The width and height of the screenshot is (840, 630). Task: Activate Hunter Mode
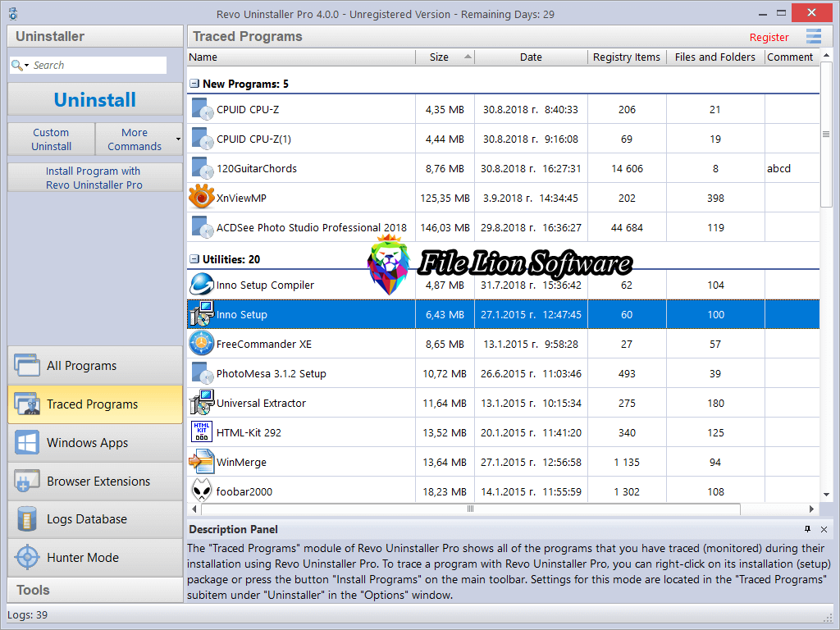click(x=95, y=558)
